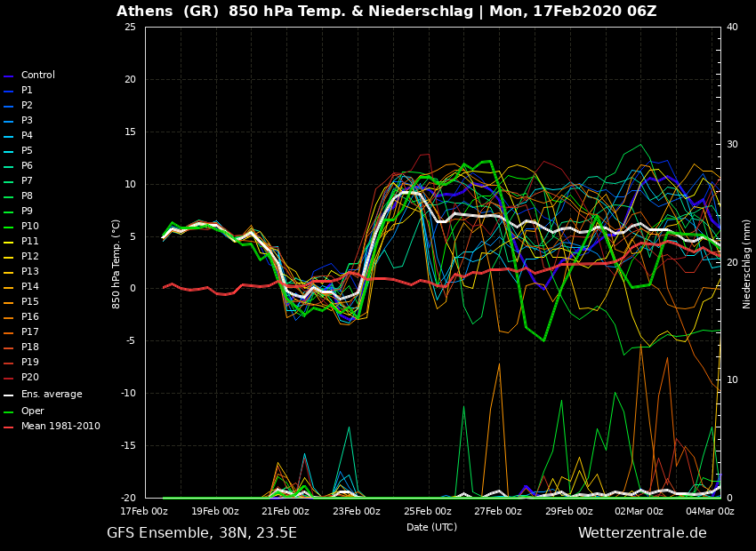
Task: Pick the "P12" legend entry
Action: tap(30, 256)
